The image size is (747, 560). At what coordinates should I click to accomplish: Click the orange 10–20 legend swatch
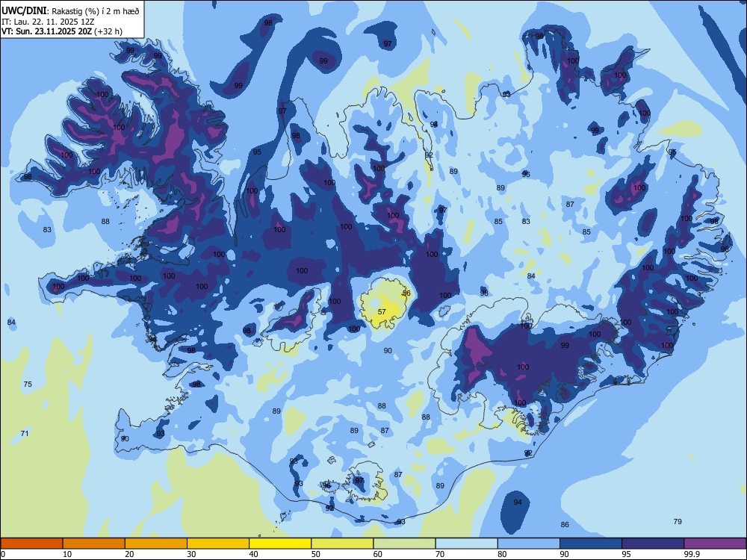[x=94, y=544]
